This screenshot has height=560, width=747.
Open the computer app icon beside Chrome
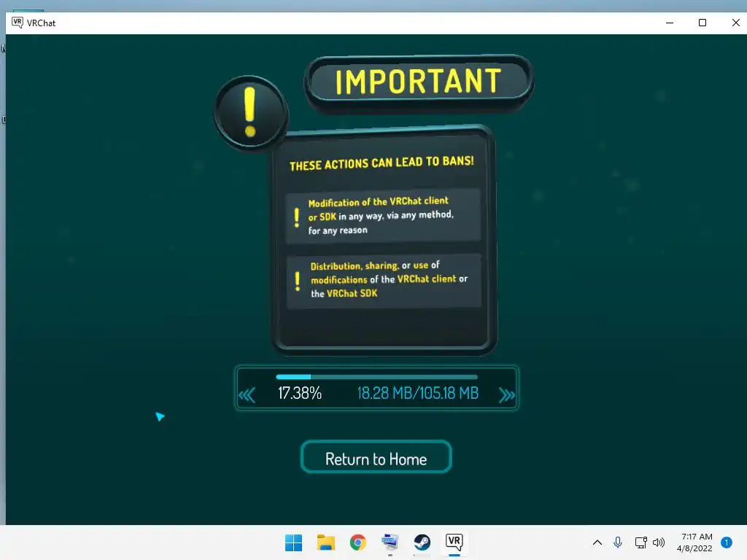tap(390, 542)
